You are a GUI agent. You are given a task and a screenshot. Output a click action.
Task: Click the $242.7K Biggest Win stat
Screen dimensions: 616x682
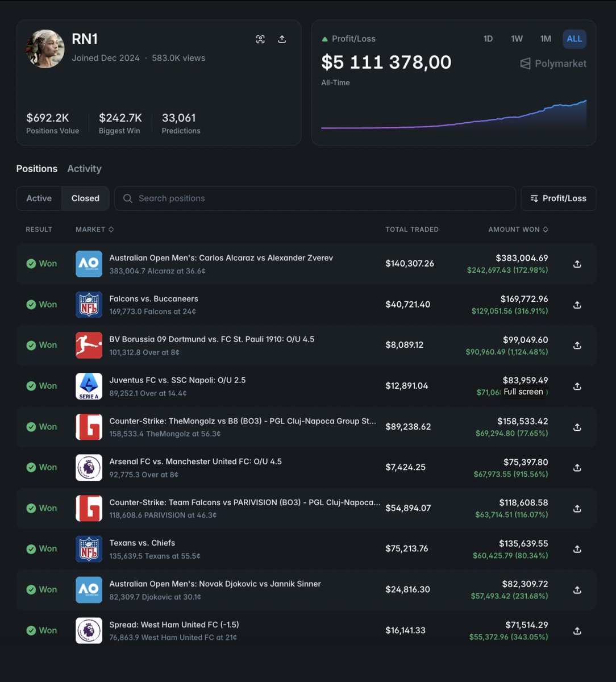[x=120, y=123]
